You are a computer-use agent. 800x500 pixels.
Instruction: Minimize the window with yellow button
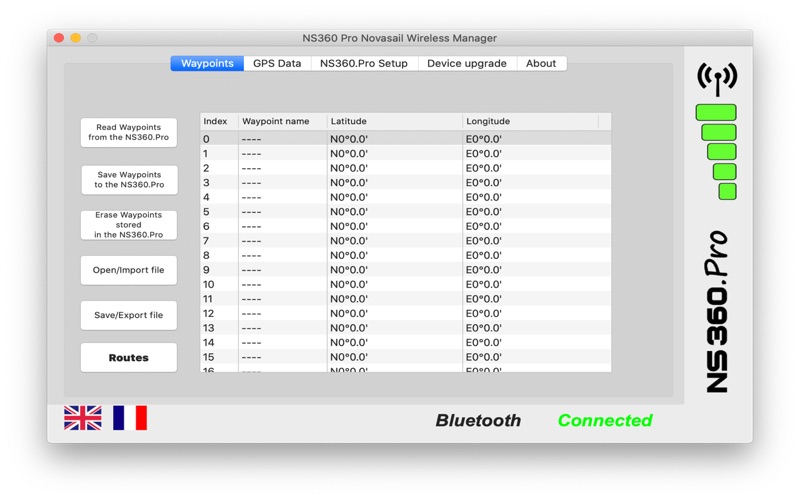pos(76,38)
